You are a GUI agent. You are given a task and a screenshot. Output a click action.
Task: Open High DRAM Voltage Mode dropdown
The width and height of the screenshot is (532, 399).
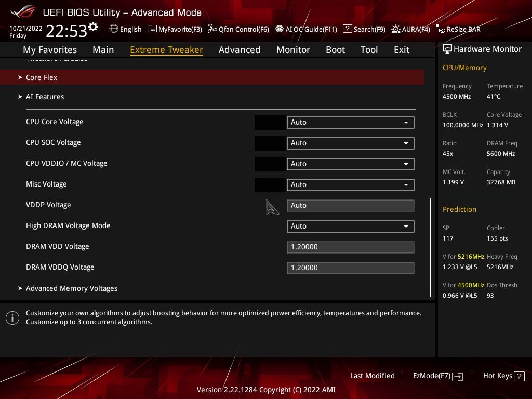point(351,227)
